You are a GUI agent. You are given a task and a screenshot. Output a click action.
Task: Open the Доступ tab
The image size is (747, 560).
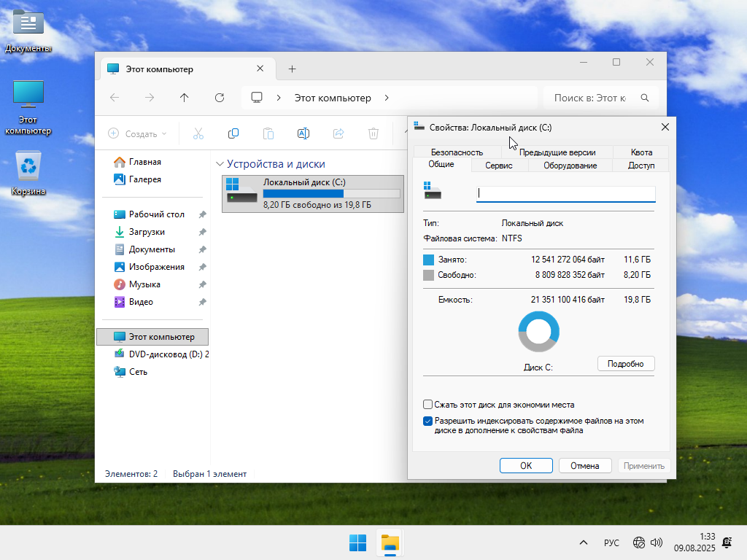coord(640,166)
